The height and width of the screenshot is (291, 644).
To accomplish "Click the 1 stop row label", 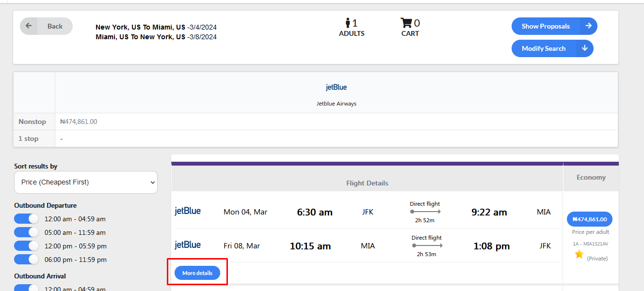I will coord(29,138).
